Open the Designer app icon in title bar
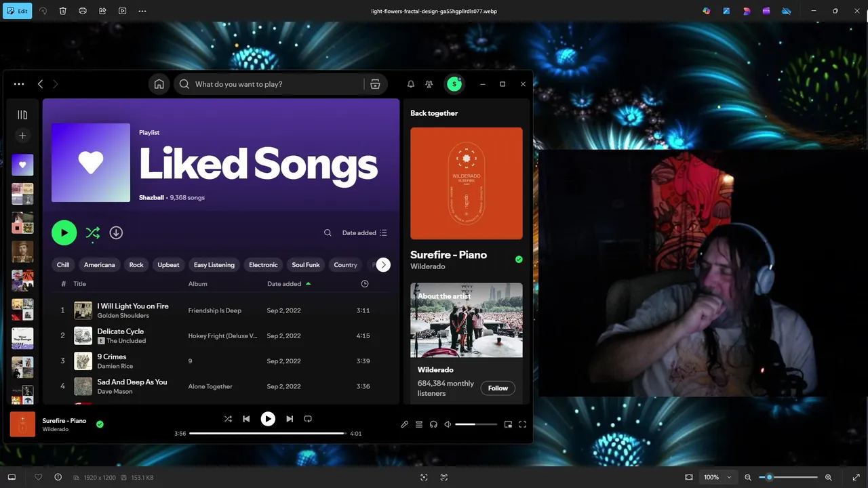The height and width of the screenshot is (488, 868). pyautogui.click(x=726, y=11)
